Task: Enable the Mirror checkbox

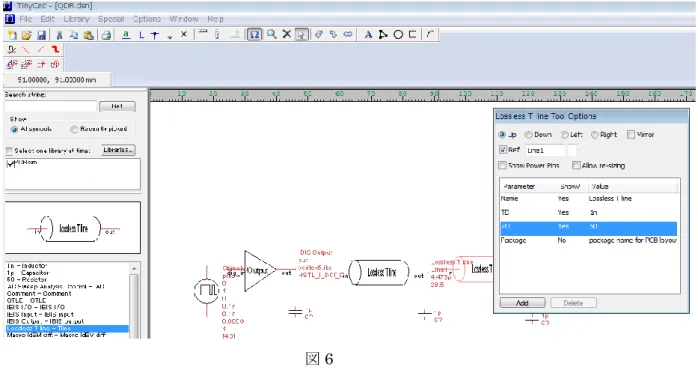Action: click(x=631, y=134)
